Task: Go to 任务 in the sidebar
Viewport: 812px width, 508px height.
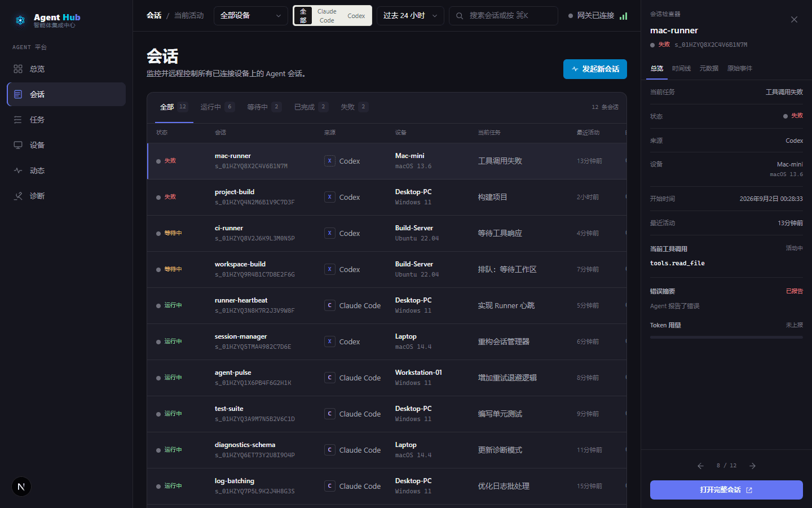Action: click(x=66, y=120)
